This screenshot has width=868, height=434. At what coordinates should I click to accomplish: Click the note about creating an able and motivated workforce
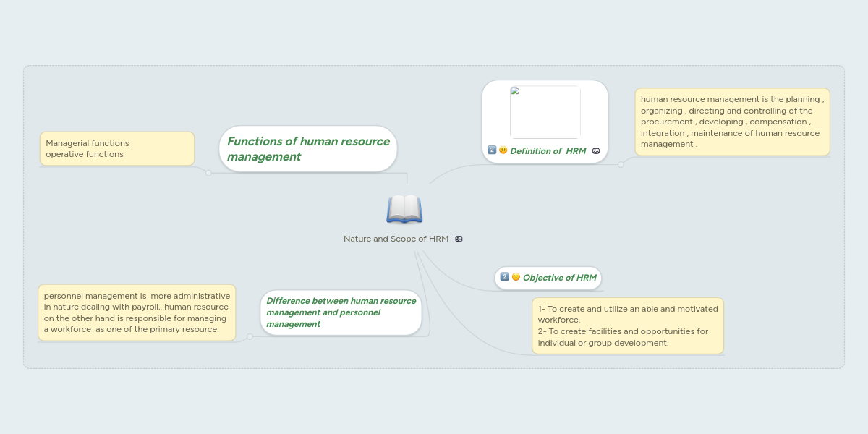[x=628, y=325]
